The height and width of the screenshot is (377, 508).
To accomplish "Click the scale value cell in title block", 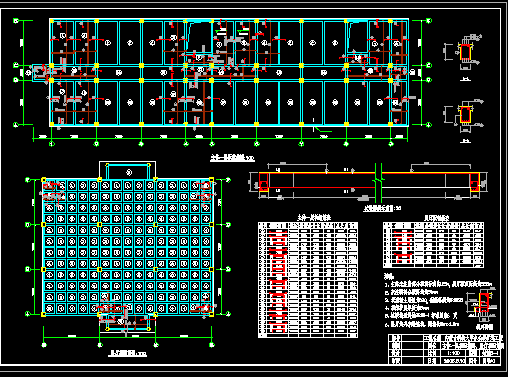I will click(454, 353).
